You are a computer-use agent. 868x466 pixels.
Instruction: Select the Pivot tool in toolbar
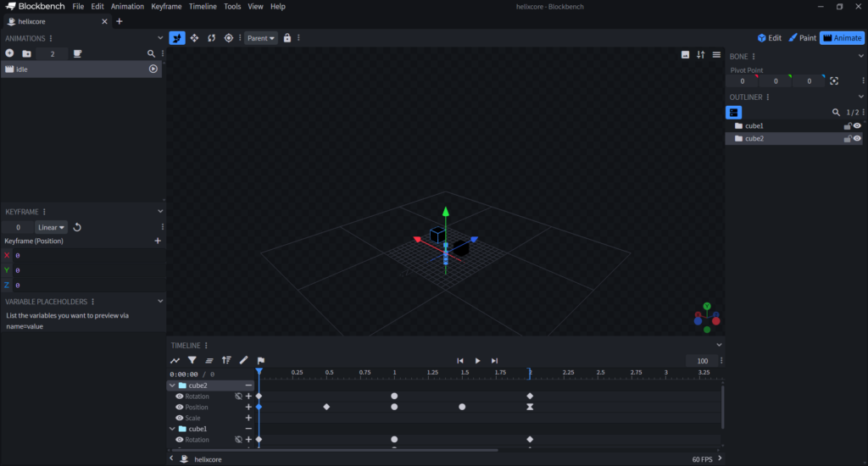tap(228, 38)
